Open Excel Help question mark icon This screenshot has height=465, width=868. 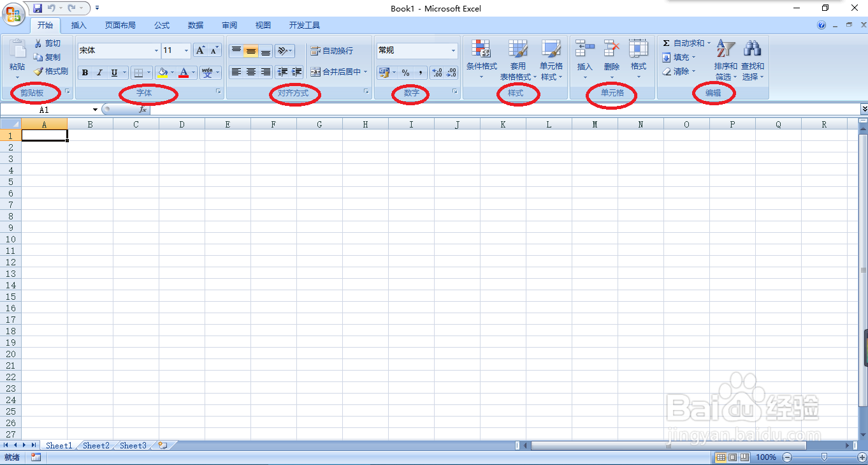coord(821,26)
